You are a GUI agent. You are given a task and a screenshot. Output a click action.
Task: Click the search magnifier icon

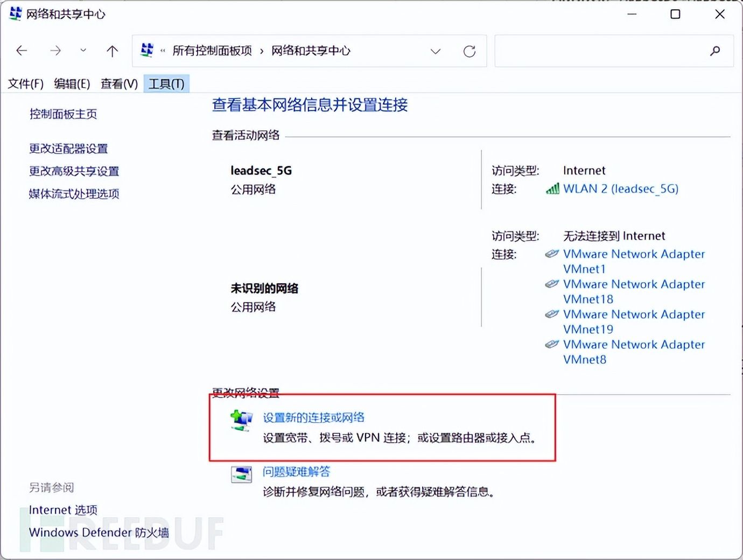click(x=715, y=51)
